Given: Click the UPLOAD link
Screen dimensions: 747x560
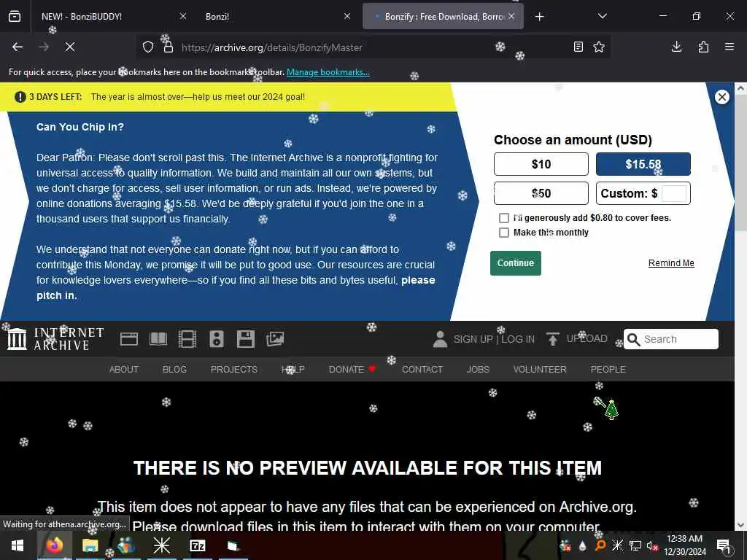Looking at the screenshot, I should point(587,338).
